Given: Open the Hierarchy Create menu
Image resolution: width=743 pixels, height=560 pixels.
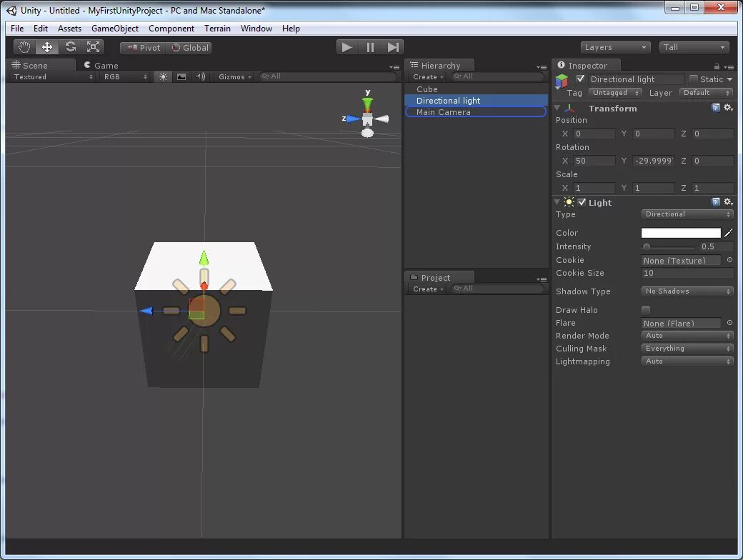Looking at the screenshot, I should pos(427,76).
